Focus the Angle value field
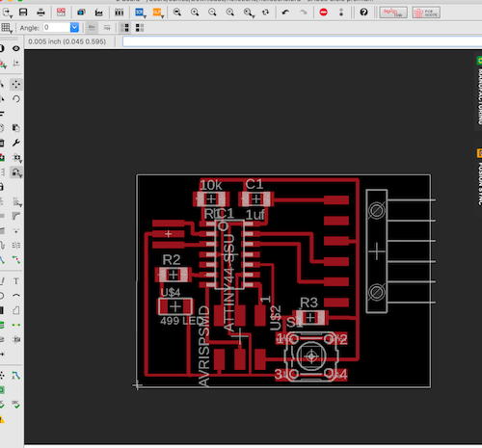This screenshot has width=482, height=448. [x=57, y=28]
